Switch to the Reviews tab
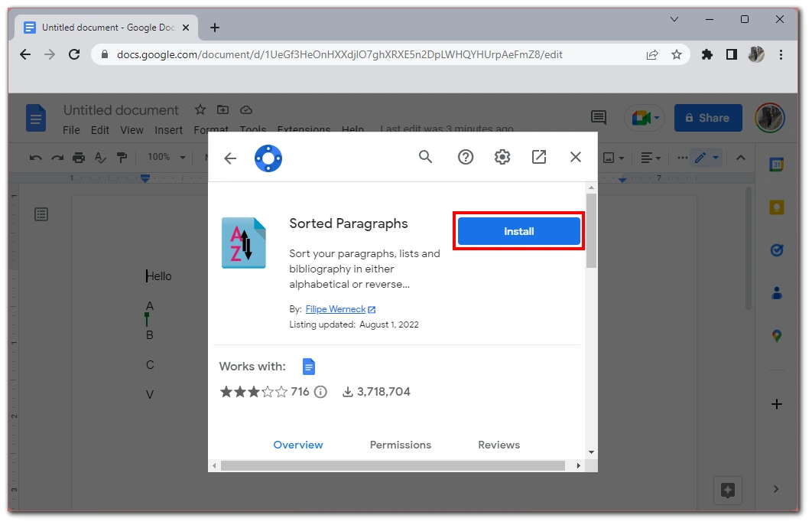812x525 pixels. [x=499, y=445]
